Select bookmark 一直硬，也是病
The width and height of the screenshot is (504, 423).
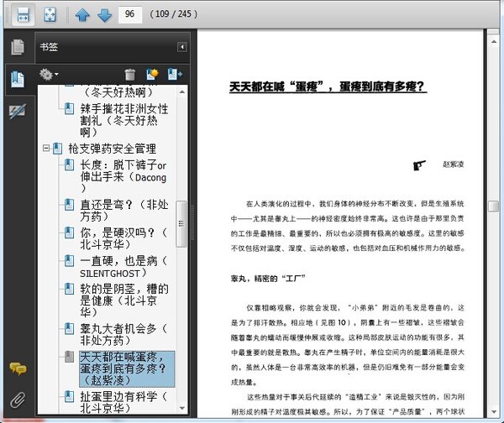123,267
